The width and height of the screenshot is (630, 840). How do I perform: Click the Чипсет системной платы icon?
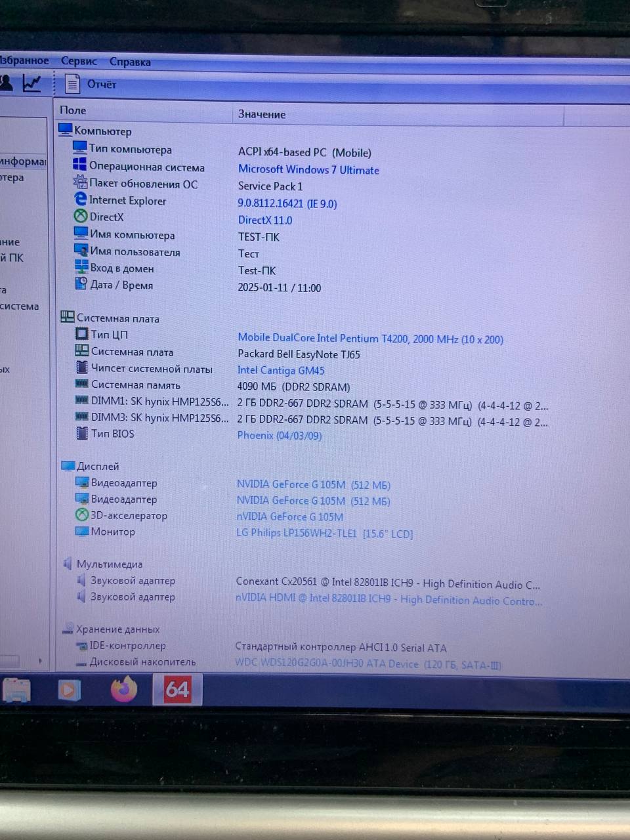[82, 367]
